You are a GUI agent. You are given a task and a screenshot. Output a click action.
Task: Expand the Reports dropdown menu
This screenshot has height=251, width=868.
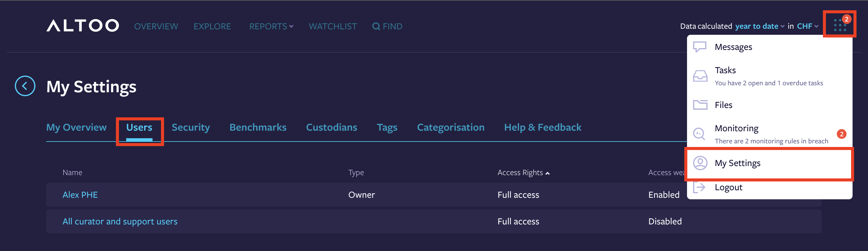point(271,26)
